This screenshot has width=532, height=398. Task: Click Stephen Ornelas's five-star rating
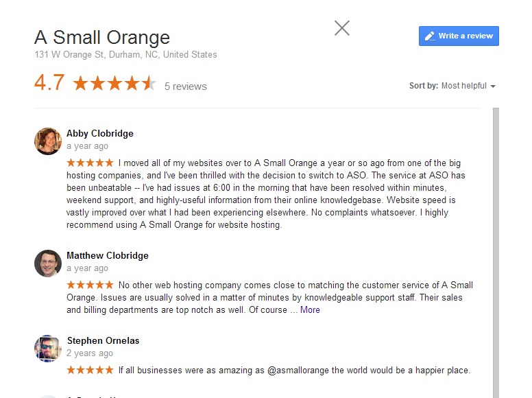pyautogui.click(x=90, y=370)
